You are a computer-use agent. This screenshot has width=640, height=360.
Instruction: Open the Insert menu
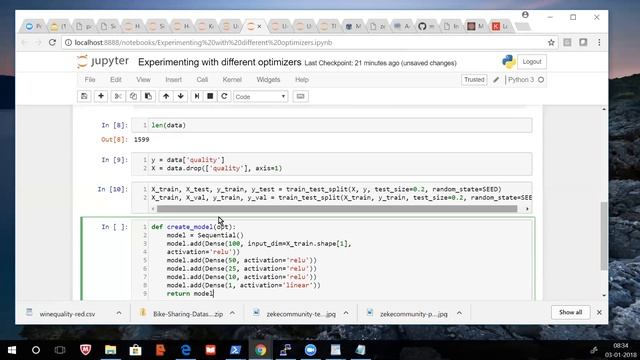click(173, 80)
